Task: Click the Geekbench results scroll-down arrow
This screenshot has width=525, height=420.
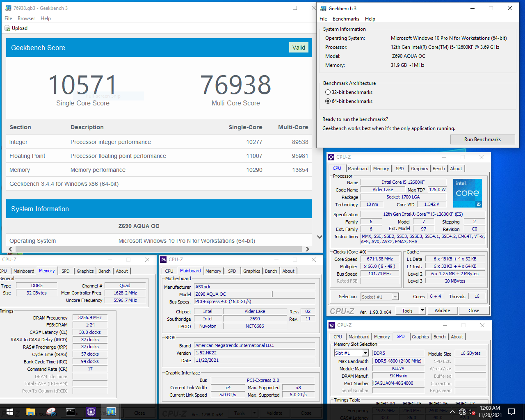Action: [320, 237]
